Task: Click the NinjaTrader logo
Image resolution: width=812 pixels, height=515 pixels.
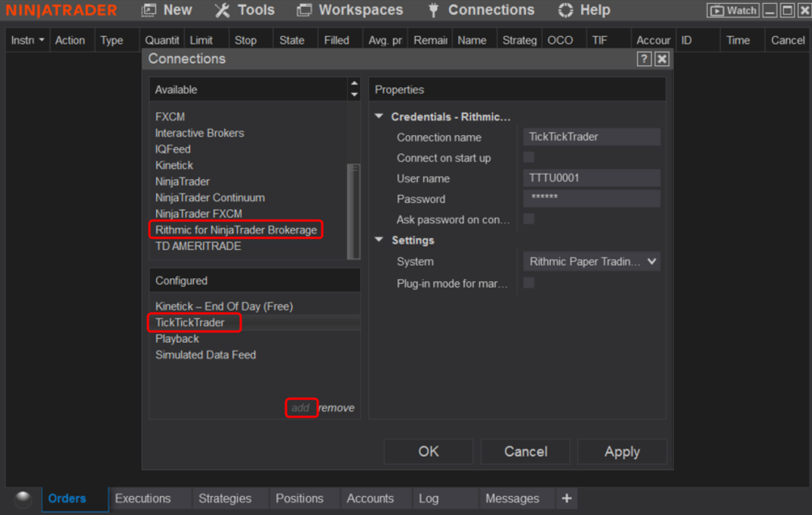Action: click(x=61, y=10)
